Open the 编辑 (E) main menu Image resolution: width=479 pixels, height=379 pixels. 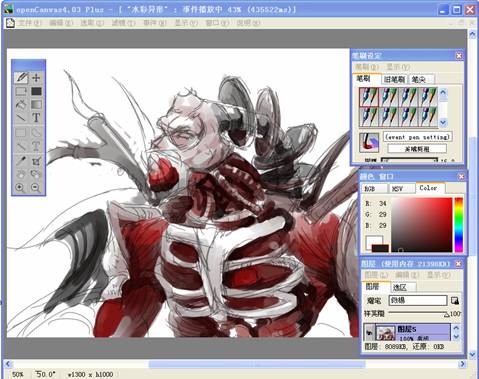pyautogui.click(x=61, y=23)
